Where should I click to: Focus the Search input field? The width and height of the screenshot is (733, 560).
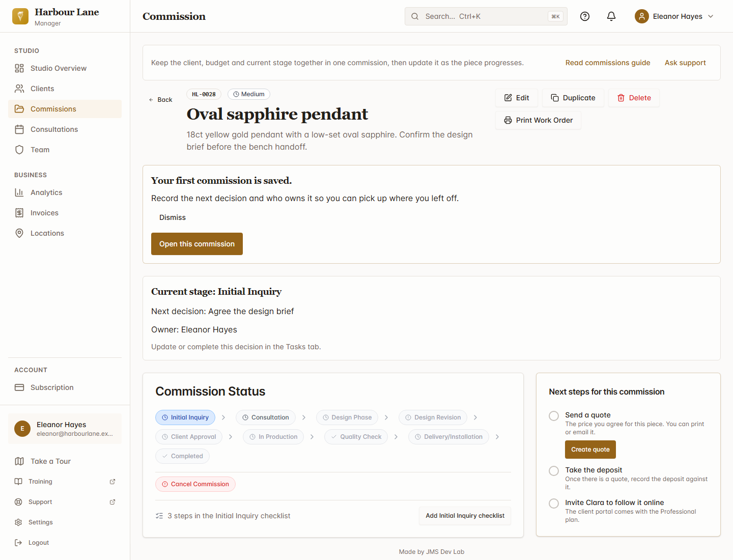486,16
